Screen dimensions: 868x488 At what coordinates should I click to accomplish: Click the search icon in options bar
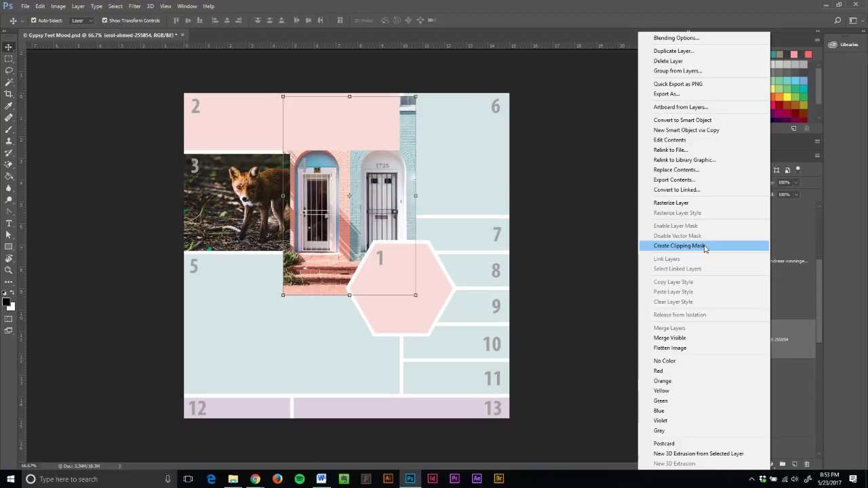pos(837,20)
